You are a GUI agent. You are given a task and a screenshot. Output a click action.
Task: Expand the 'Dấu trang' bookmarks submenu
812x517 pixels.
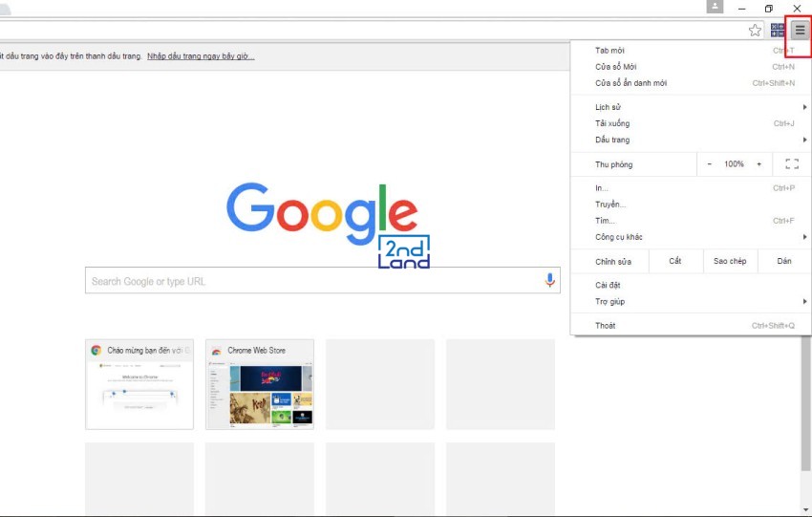click(x=692, y=140)
